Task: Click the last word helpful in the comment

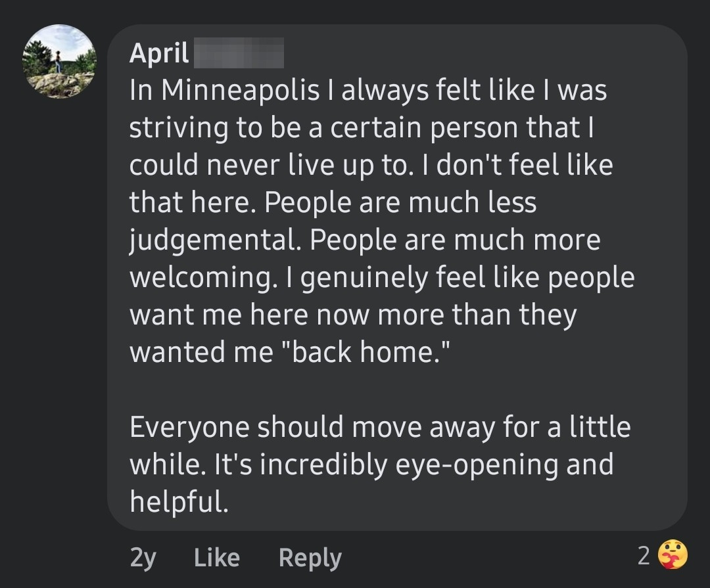Action: [x=178, y=501]
